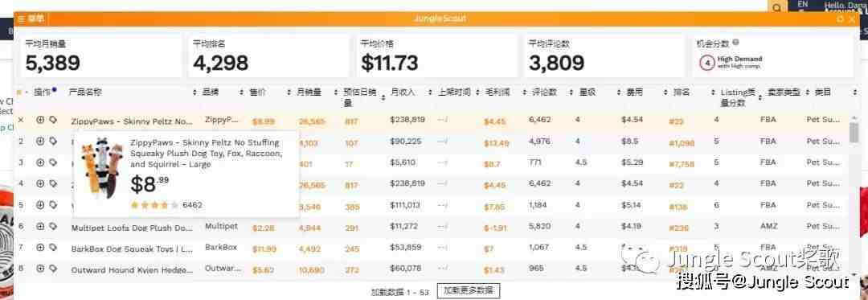Click plus icon on row 5
This screenshot has height=300, width=868.
coord(40,205)
